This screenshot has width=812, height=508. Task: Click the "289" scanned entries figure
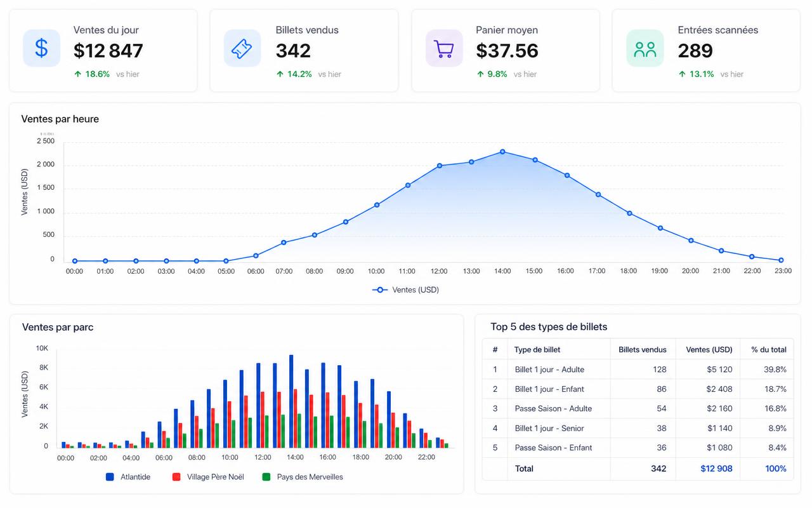[x=695, y=51]
